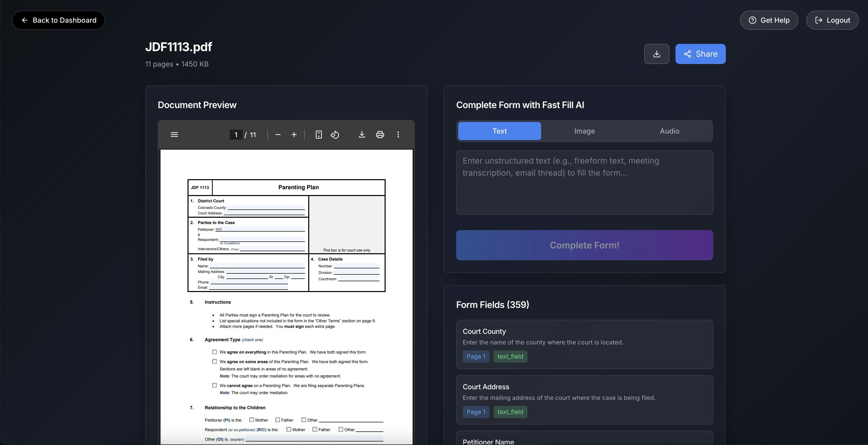Zoom in the PDF with plus icon
This screenshot has width=868, height=445.
click(x=294, y=135)
